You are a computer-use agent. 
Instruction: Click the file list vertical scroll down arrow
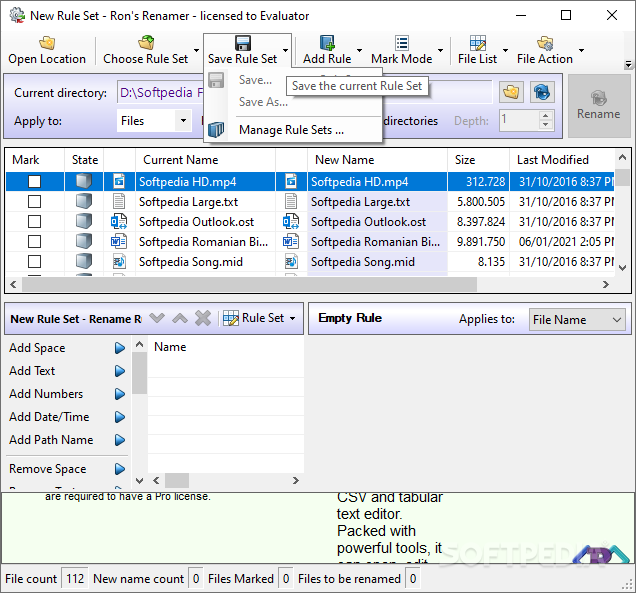click(623, 268)
